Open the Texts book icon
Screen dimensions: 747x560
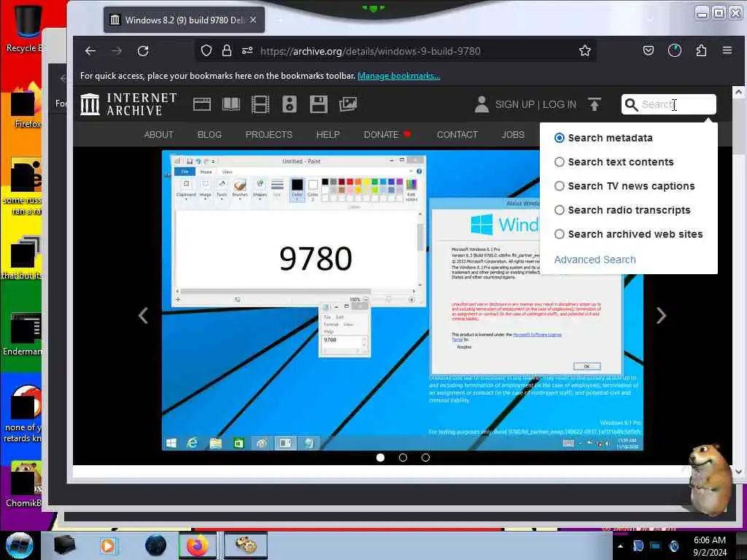pos(231,104)
